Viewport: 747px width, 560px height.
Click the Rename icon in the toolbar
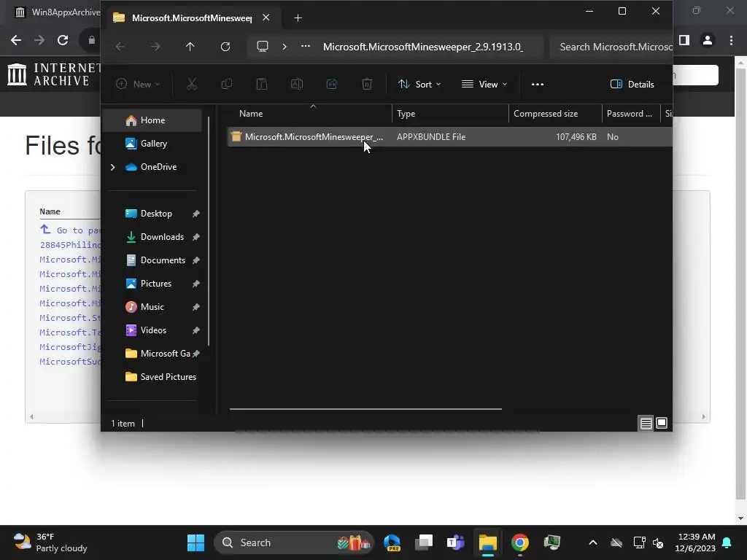click(297, 85)
